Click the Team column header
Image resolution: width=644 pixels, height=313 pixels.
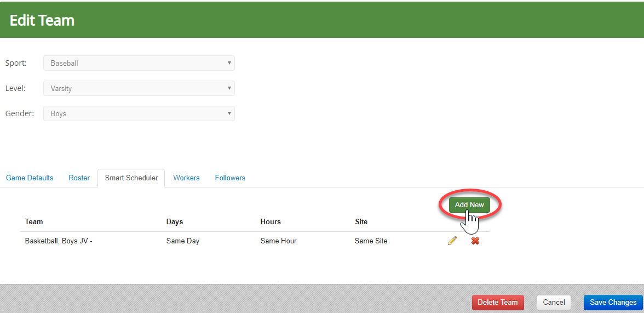pyautogui.click(x=34, y=221)
